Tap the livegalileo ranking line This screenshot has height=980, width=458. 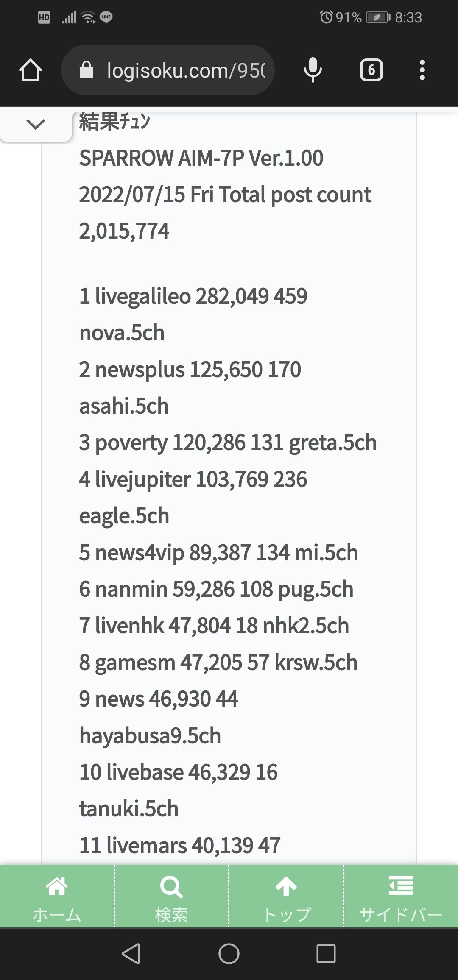(193, 296)
